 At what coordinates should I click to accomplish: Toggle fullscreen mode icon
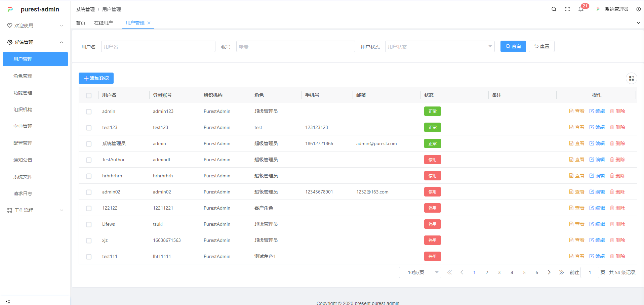tap(567, 9)
